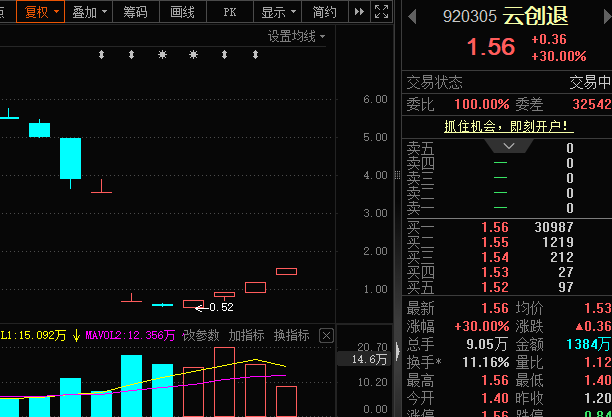Collapse the sell orders chevron
This screenshot has width=612, height=417.
[509, 146]
